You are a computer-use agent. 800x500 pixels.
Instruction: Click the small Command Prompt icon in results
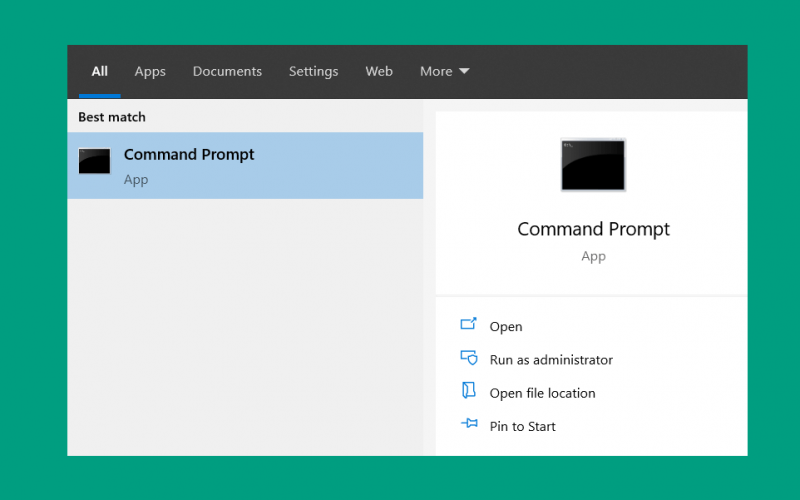94,161
